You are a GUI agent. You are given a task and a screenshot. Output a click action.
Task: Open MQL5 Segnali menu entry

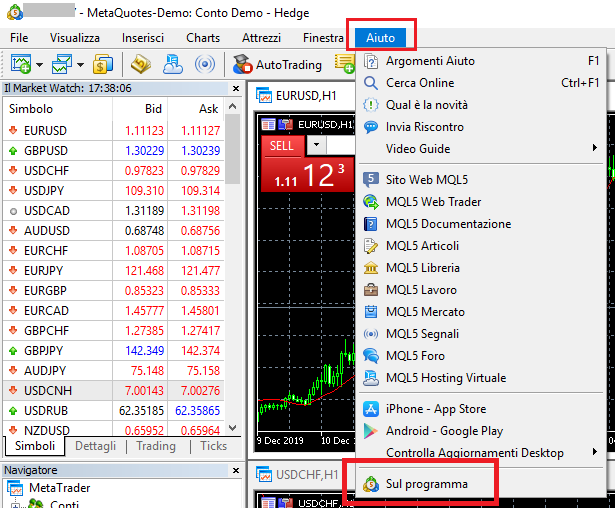[481, 333]
